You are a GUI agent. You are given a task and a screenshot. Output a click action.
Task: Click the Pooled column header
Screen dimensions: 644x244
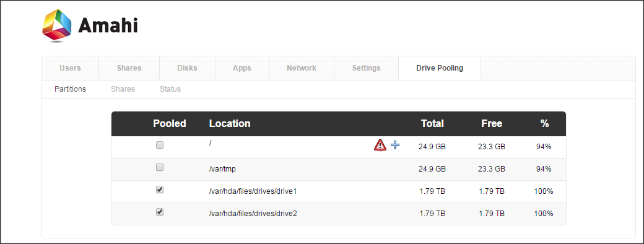point(170,124)
